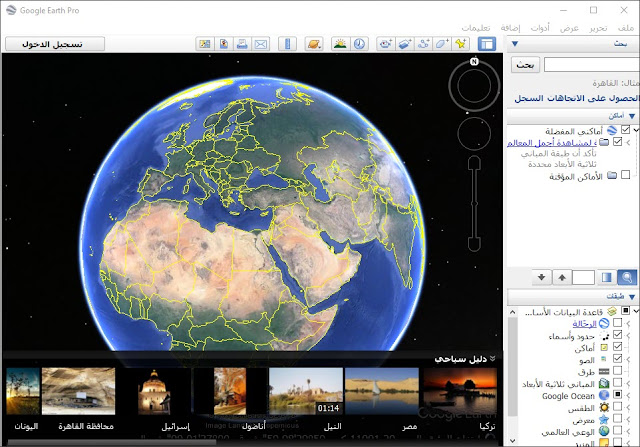Toggle the Google Ocean layer checkbox
The height and width of the screenshot is (447, 640).
pos(617,394)
